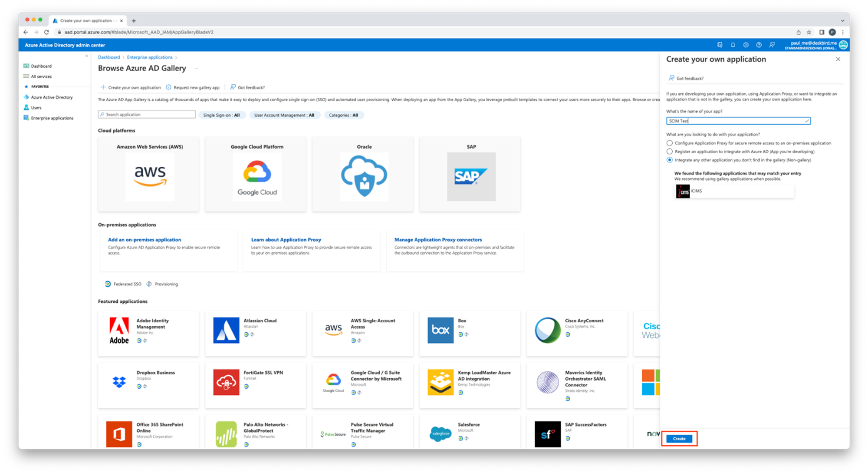
Task: Open the Categories filter dropdown
Action: point(343,115)
